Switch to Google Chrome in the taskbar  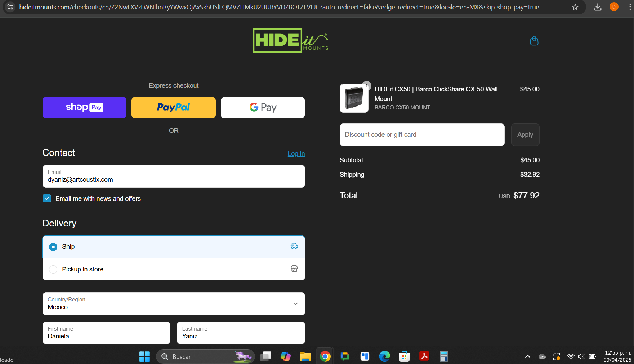click(325, 356)
